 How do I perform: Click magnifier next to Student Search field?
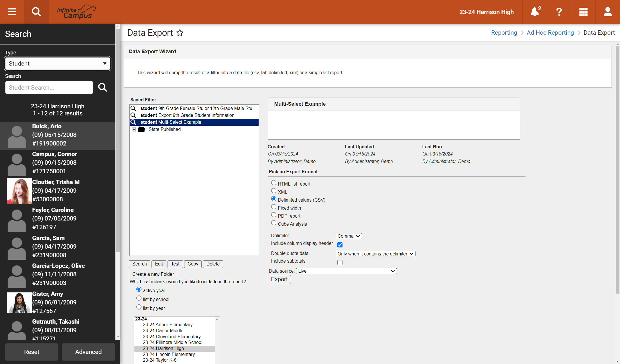[x=103, y=87]
